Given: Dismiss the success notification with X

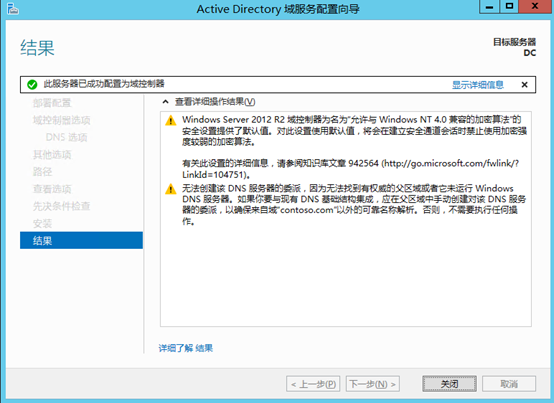Looking at the screenshot, I should [524, 84].
